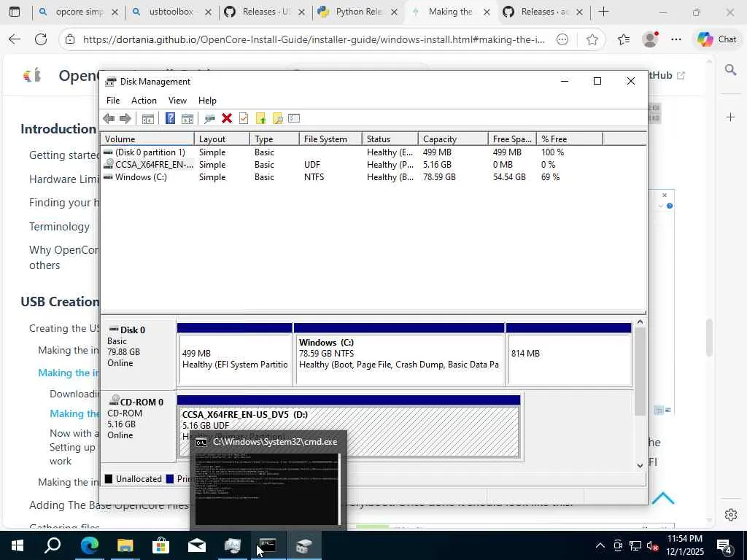Open the Action menu in Disk Management
Viewport: 747px width, 560px height.
[144, 101]
